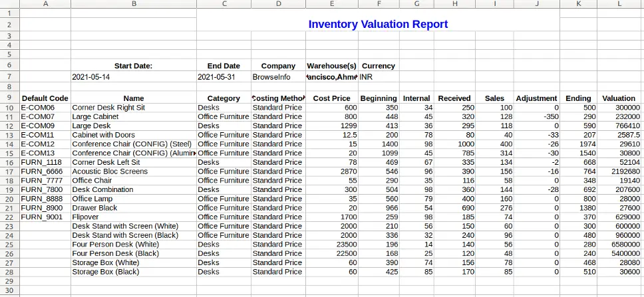Screen dimensions: 644x297
Task: Select the Valuation header cell
Action: (618, 98)
